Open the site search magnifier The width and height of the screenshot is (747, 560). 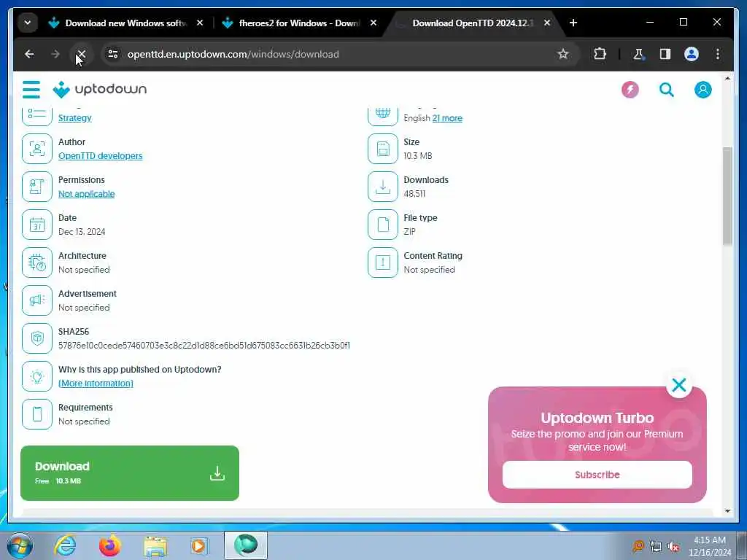click(667, 90)
